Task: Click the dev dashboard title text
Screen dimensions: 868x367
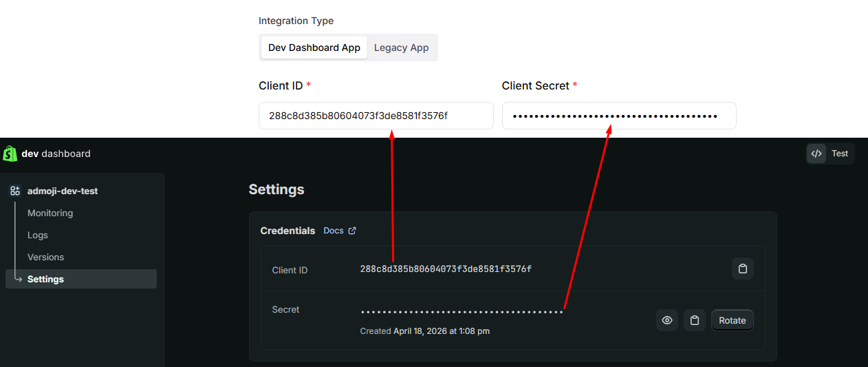Action: coord(56,154)
